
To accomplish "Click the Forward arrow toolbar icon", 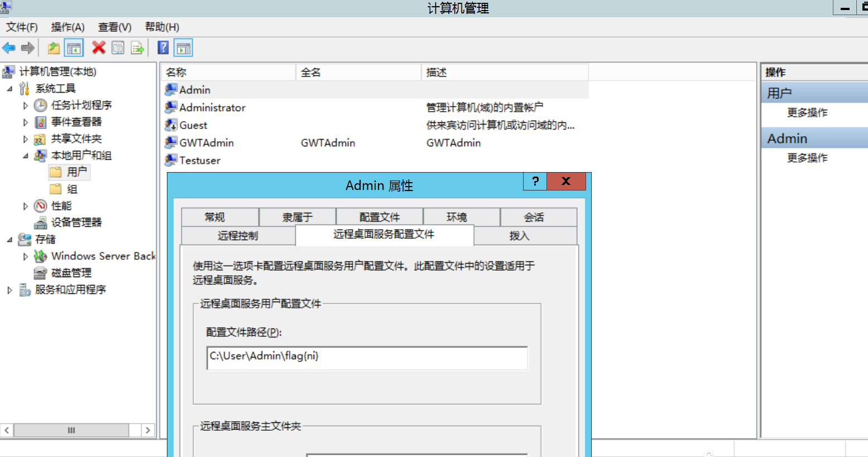I will click(x=27, y=48).
